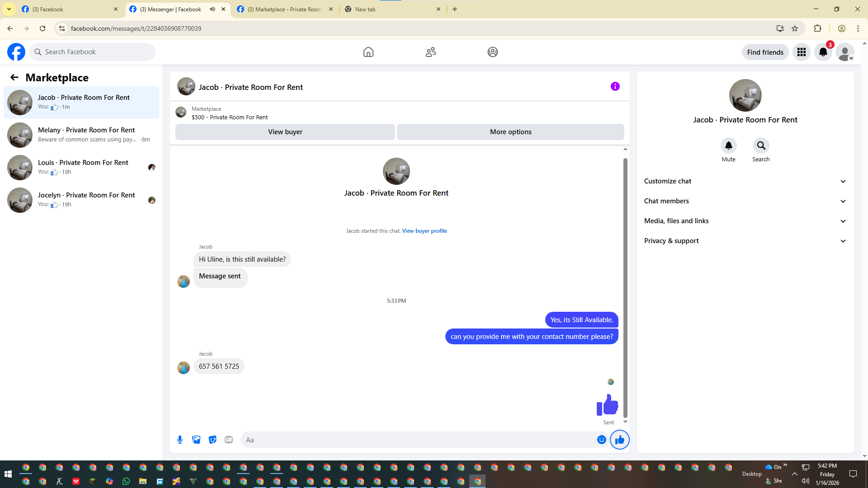The width and height of the screenshot is (868, 488).
Task: Open View buyer profile link
Action: [x=424, y=231]
